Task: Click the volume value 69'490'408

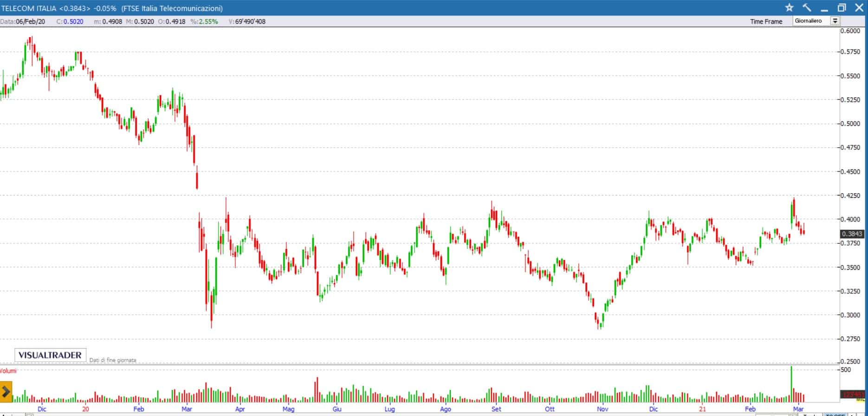Action: [250, 21]
